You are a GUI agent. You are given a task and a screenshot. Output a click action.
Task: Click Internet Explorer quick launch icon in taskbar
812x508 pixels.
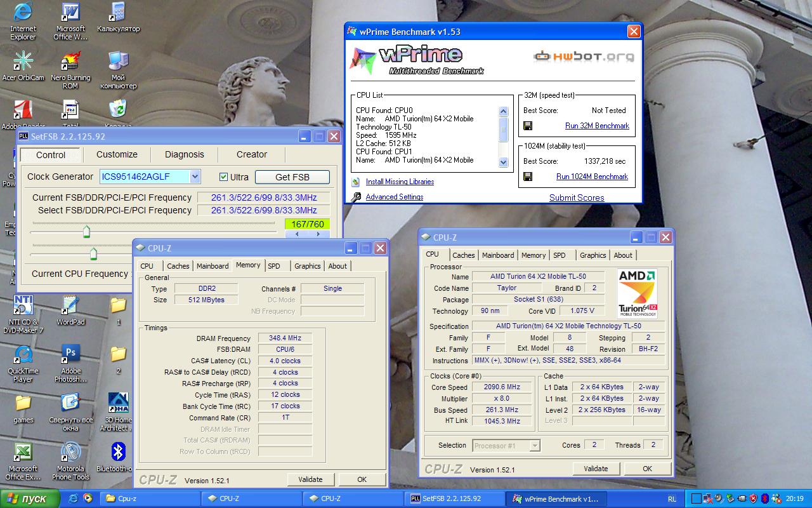point(74,498)
